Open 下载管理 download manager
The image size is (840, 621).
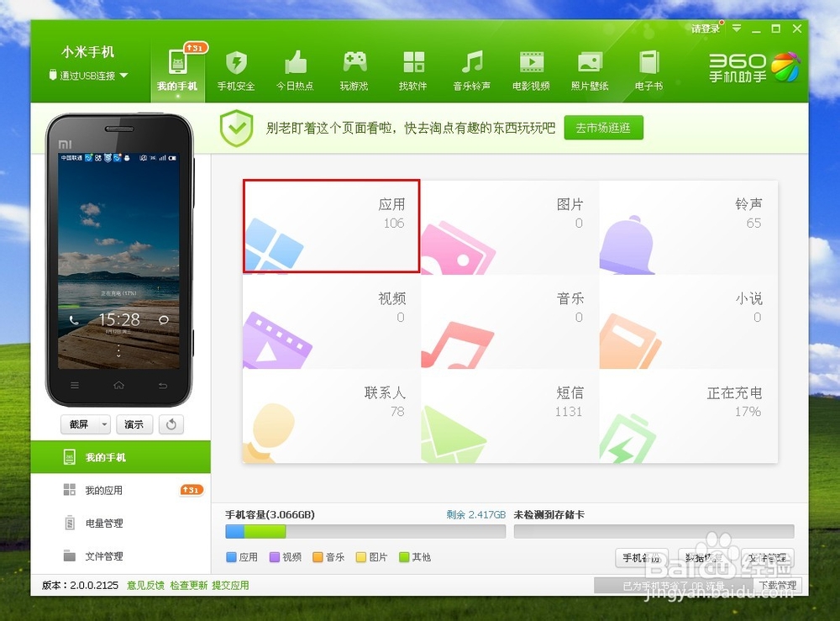(x=778, y=585)
